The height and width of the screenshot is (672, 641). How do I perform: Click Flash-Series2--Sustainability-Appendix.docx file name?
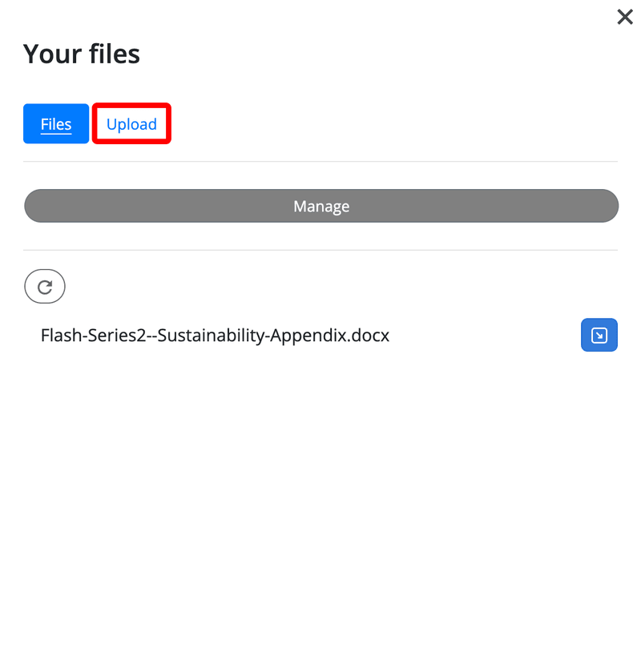tap(215, 336)
